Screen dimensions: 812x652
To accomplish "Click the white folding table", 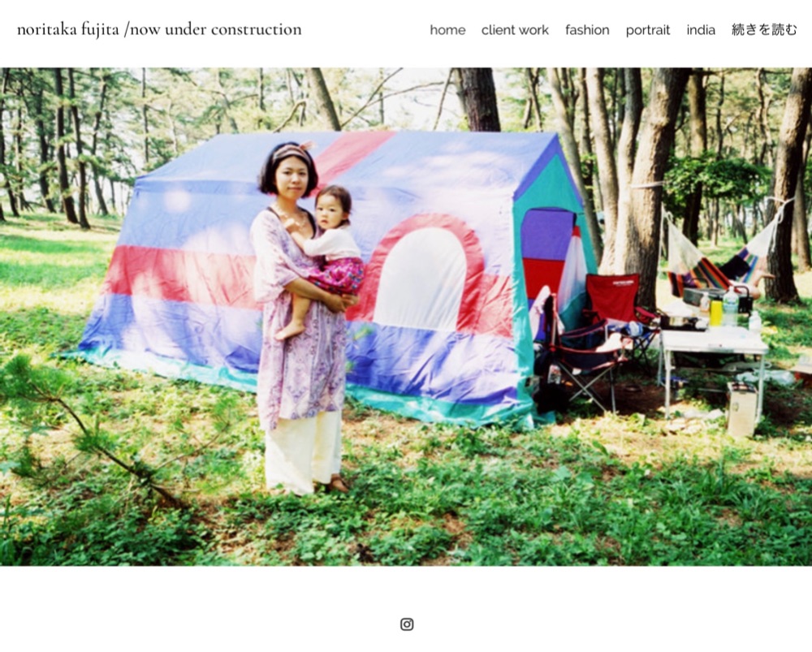I will point(711,362).
